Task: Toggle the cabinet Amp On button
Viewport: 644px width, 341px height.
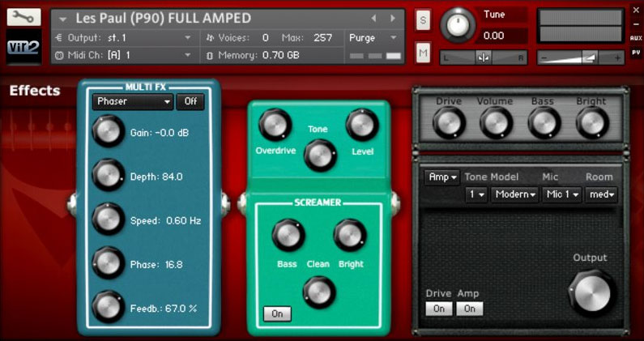Action: click(x=470, y=309)
